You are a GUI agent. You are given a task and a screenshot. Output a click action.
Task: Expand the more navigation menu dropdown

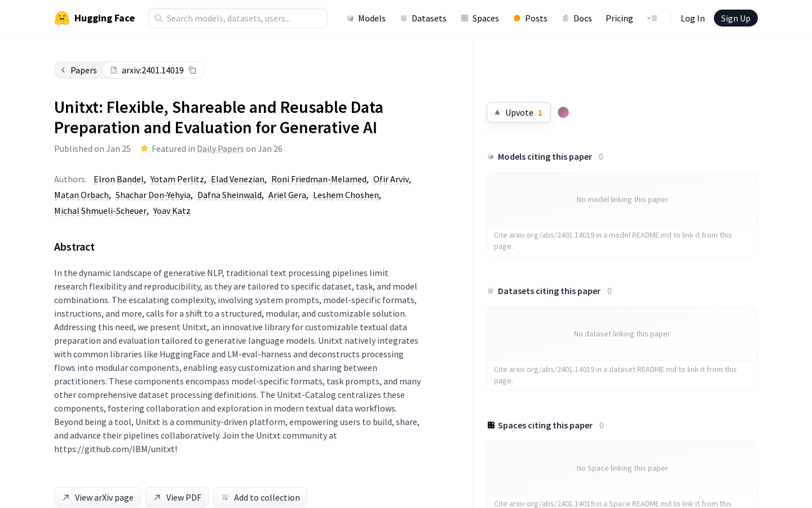click(x=652, y=18)
